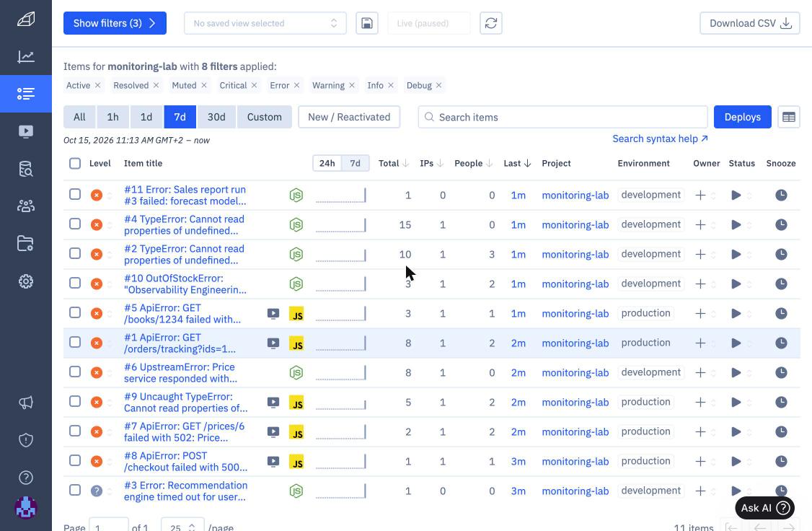Open status dropdown arrows for item #5

pyautogui.click(x=749, y=314)
